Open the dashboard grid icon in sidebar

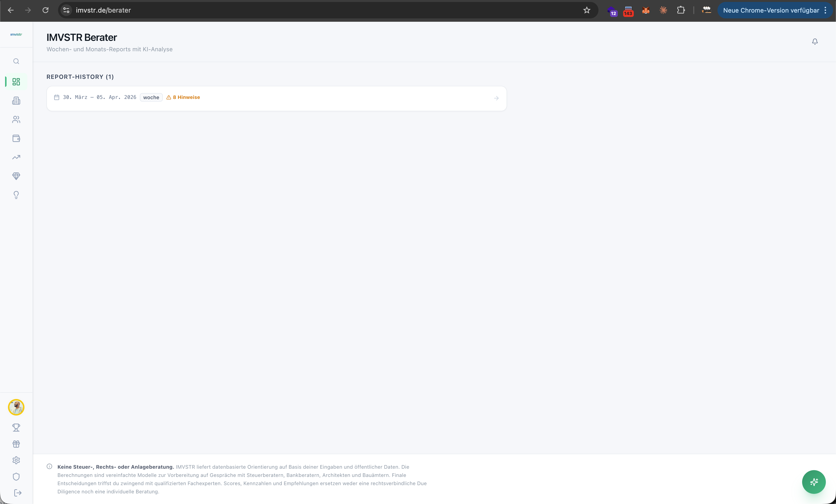(16, 82)
